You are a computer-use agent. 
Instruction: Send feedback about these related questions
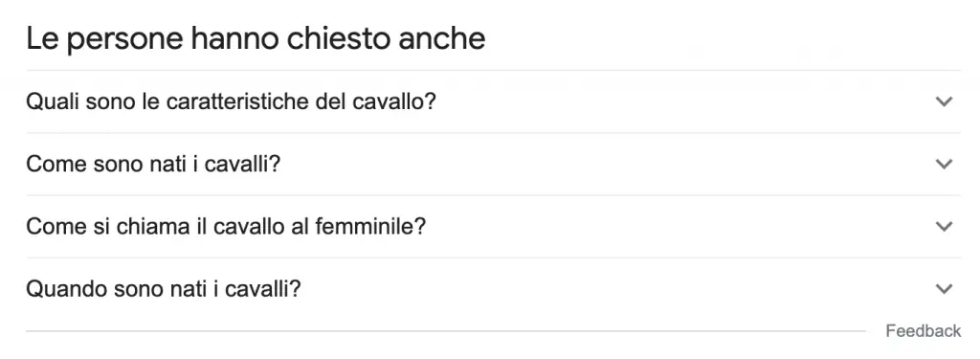(x=924, y=331)
